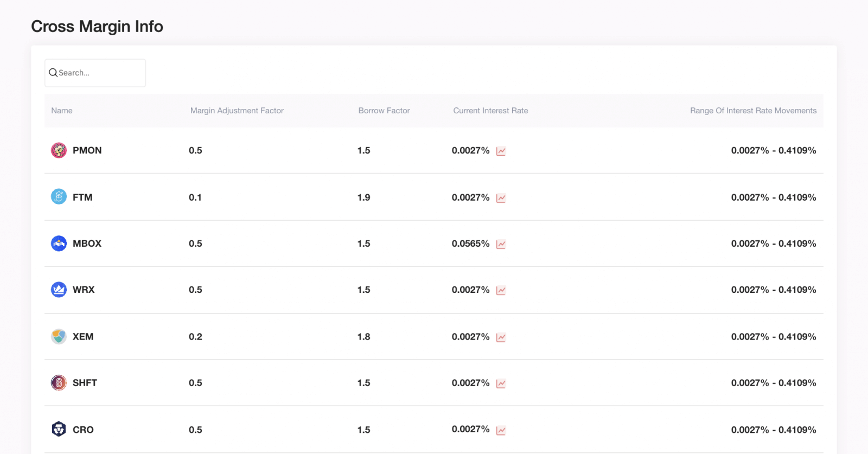Viewport: 868px width, 454px height.
Task: Click the Current Interest Rate header
Action: 490,111
